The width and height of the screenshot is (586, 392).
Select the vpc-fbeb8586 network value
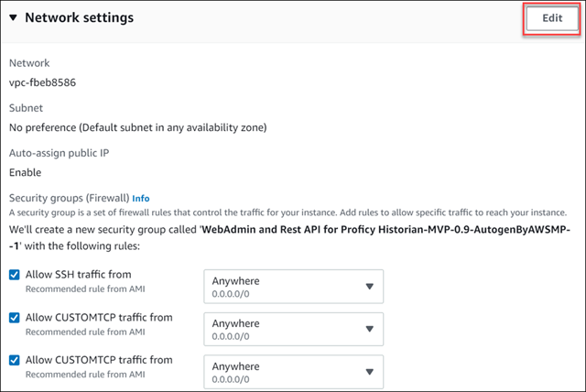coord(43,82)
